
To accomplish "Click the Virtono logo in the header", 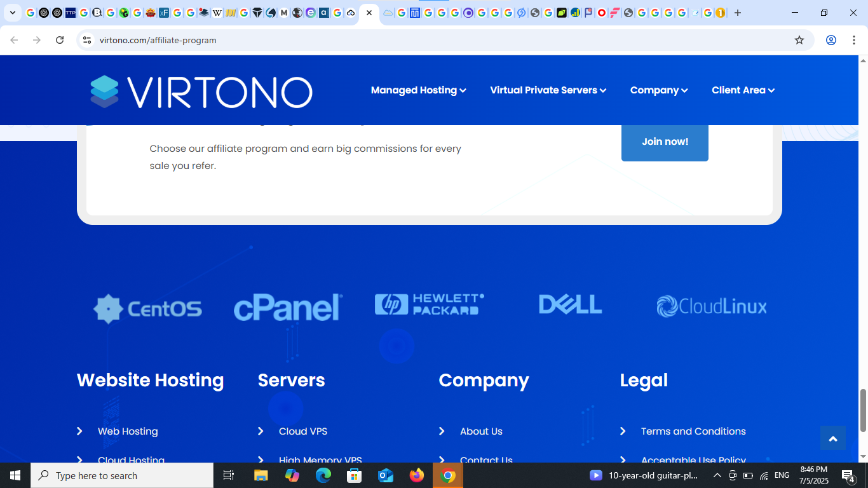I will [x=201, y=91].
